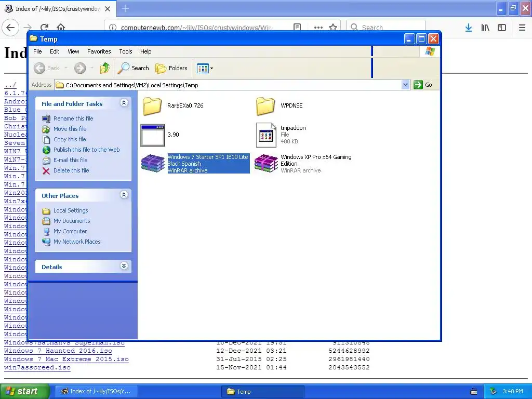Viewport: 532px width, 399px height.
Task: Open Firefox hamburger menu
Action: (522, 28)
